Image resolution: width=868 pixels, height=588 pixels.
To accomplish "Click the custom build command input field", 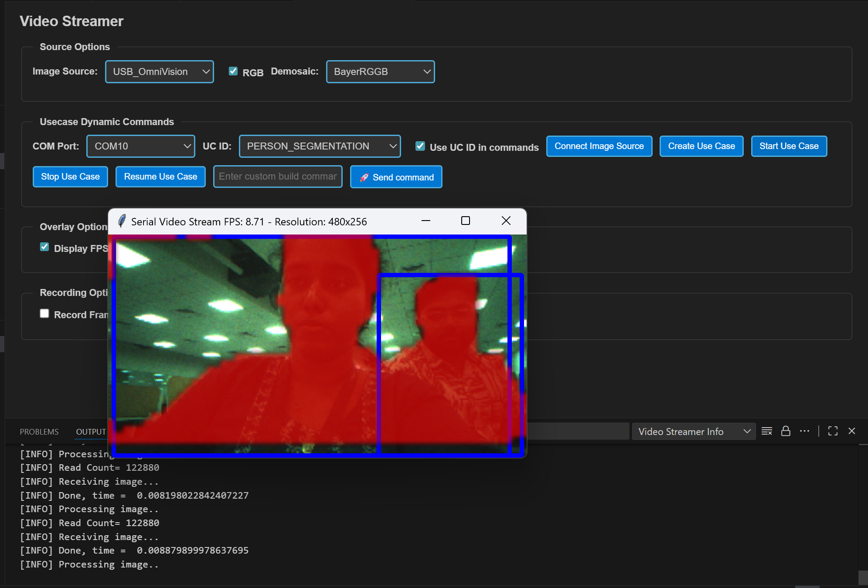I will pyautogui.click(x=277, y=177).
